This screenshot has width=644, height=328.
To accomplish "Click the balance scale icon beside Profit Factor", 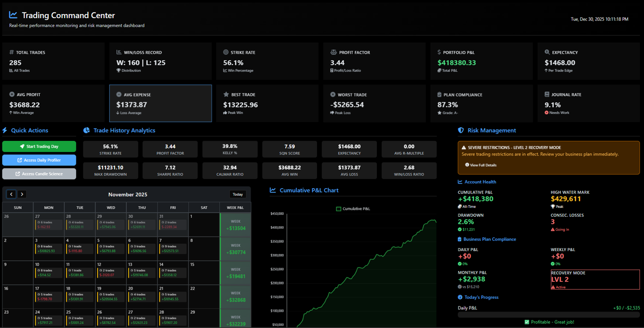I will (334, 52).
